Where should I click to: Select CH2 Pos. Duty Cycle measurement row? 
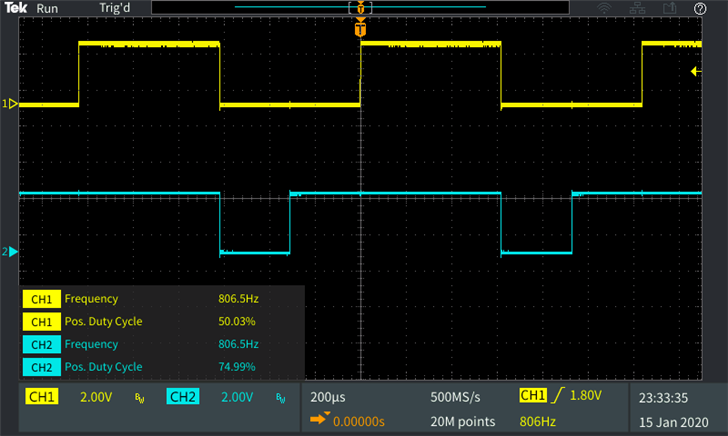(160, 366)
